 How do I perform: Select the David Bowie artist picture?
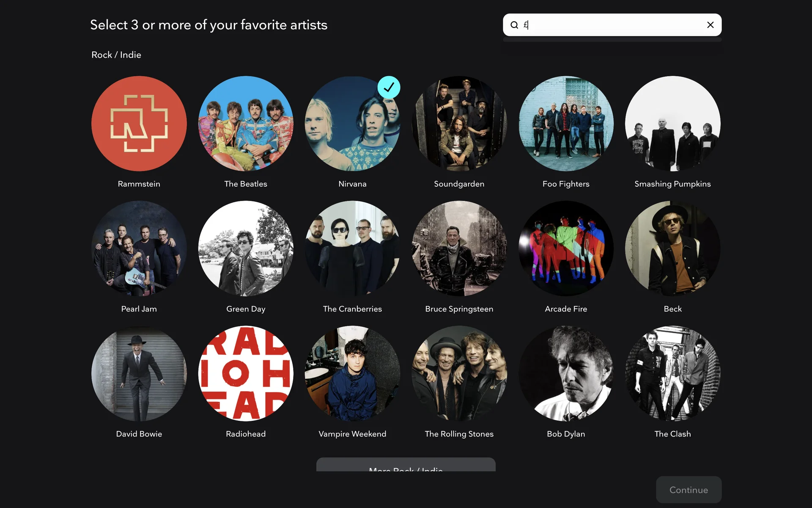pyautogui.click(x=139, y=373)
